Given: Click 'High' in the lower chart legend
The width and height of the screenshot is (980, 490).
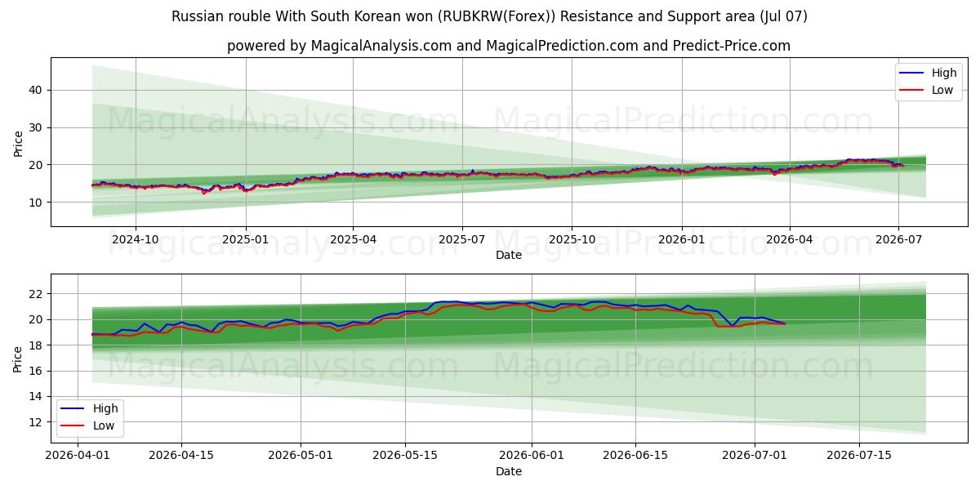Looking at the screenshot, I should point(105,408).
